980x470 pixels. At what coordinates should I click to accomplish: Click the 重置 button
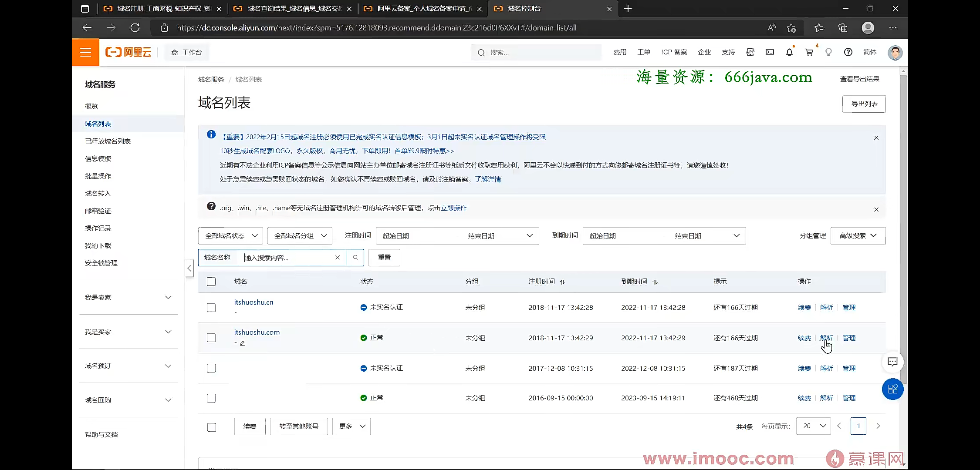click(384, 258)
